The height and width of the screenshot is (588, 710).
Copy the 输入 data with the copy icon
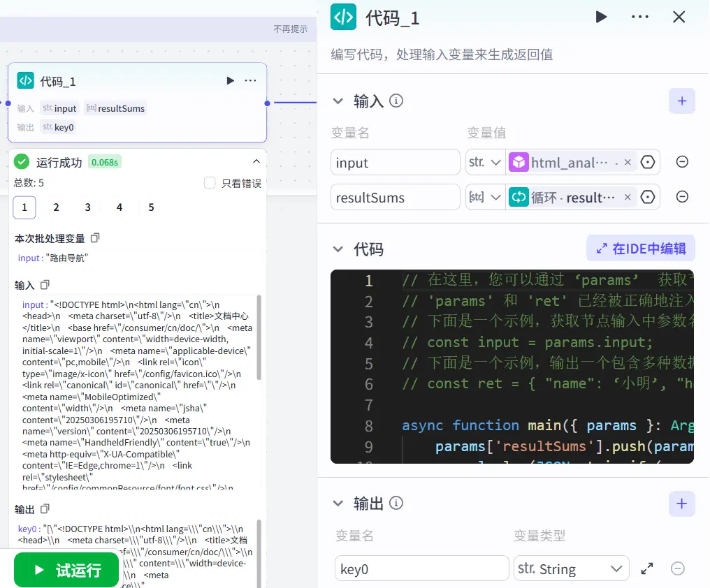[45, 284]
